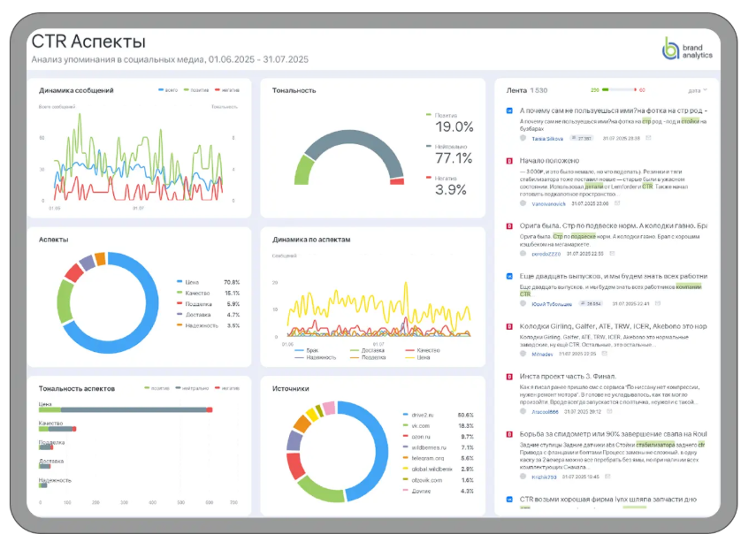This screenshot has width=756, height=542.
Task: Click envelope icon in Tasia Silkova post
Action: (648, 138)
